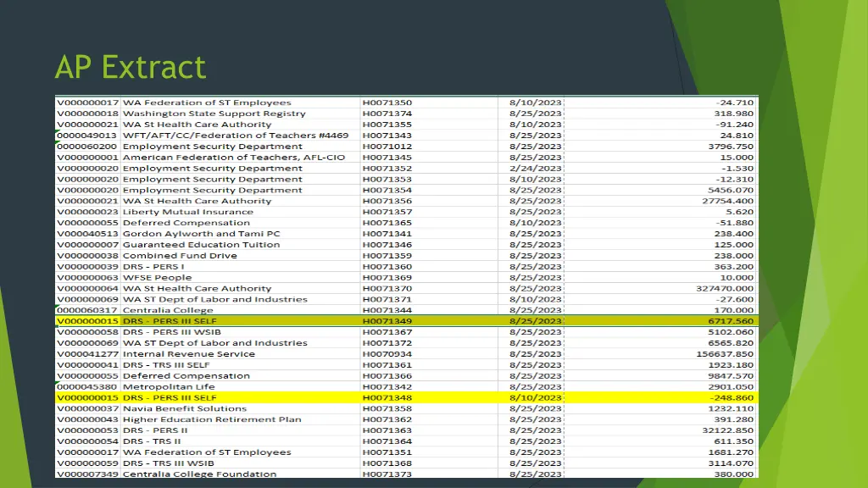Click 'American Federation of Teachers, AFL-CIO'

point(234,157)
